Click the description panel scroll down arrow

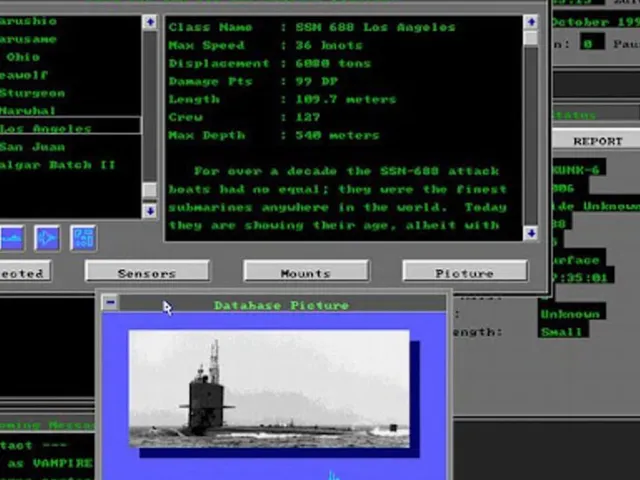[x=531, y=233]
